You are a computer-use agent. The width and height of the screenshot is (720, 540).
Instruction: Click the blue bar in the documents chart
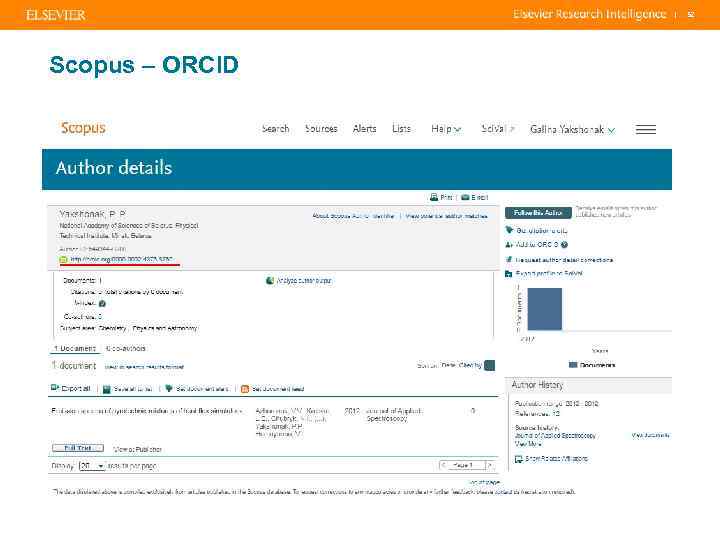545,309
